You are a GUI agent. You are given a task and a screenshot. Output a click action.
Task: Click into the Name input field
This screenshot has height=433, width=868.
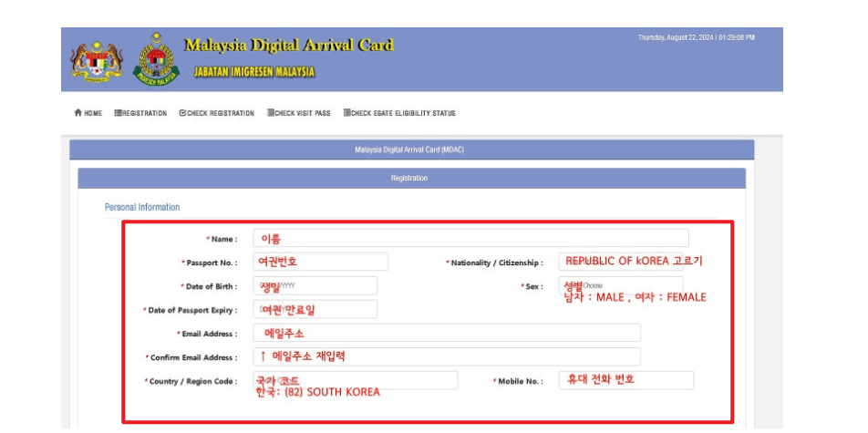[x=471, y=238]
